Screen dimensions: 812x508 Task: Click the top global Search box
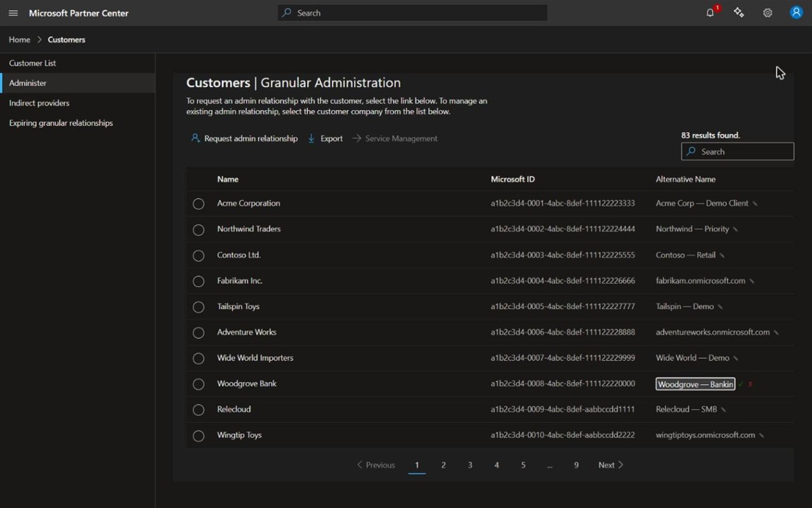coord(412,13)
